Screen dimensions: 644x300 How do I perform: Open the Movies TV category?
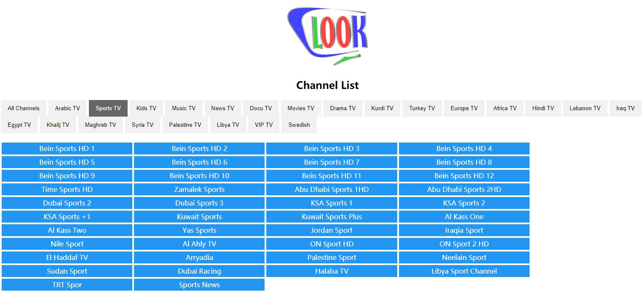pyautogui.click(x=301, y=108)
